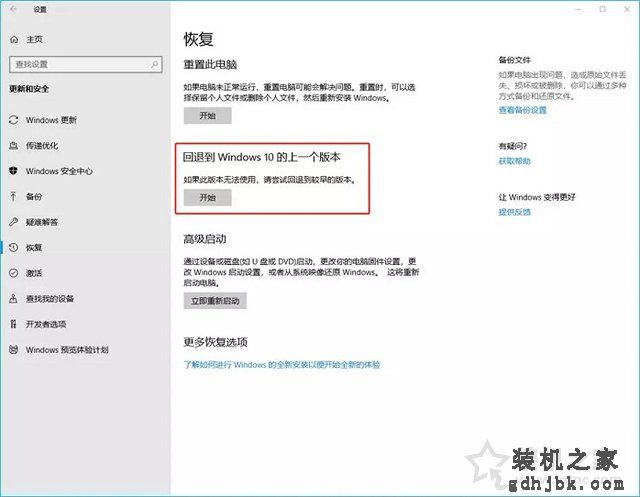Click the 获取帮助 link
Image resolution: width=640 pixels, height=497 pixels.
pyautogui.click(x=514, y=161)
